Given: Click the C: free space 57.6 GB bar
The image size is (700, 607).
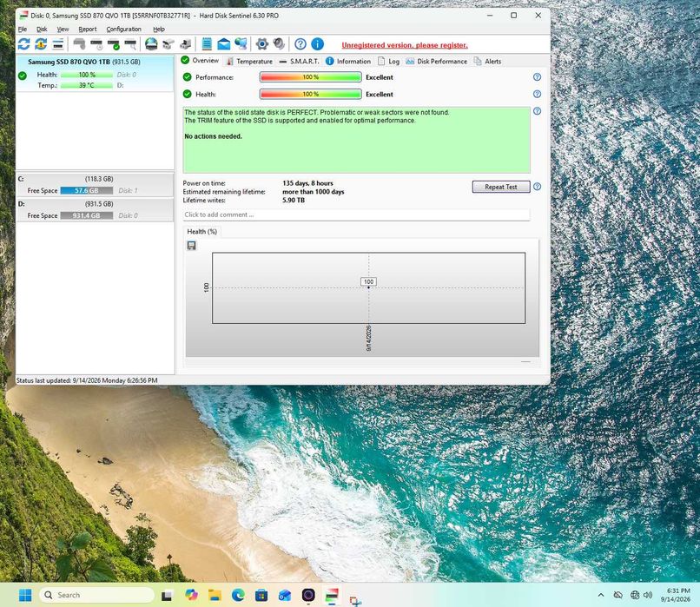Looking at the screenshot, I should coord(87,190).
